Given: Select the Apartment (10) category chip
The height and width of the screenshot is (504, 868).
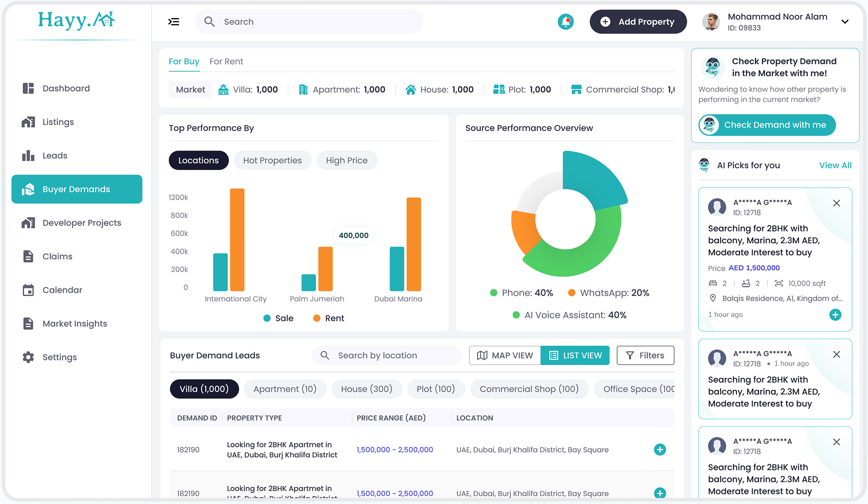Looking at the screenshot, I should click(284, 389).
